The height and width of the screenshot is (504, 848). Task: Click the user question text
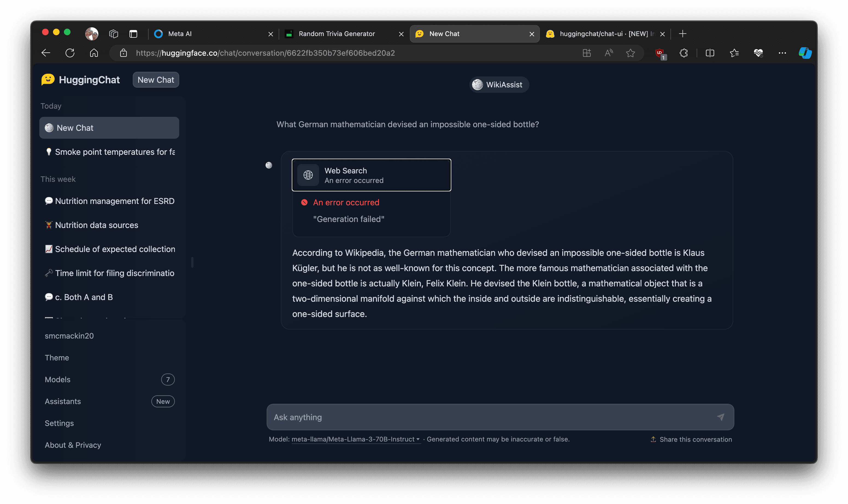click(407, 124)
